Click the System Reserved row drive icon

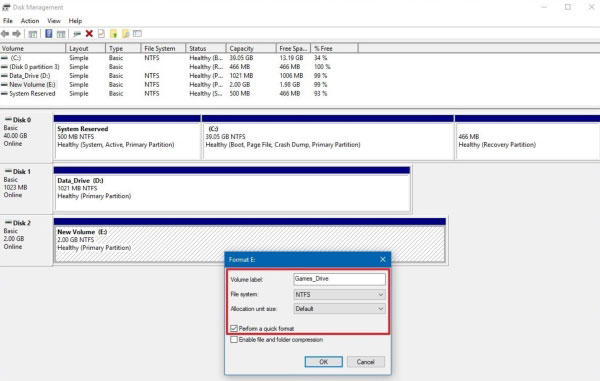pos(5,94)
